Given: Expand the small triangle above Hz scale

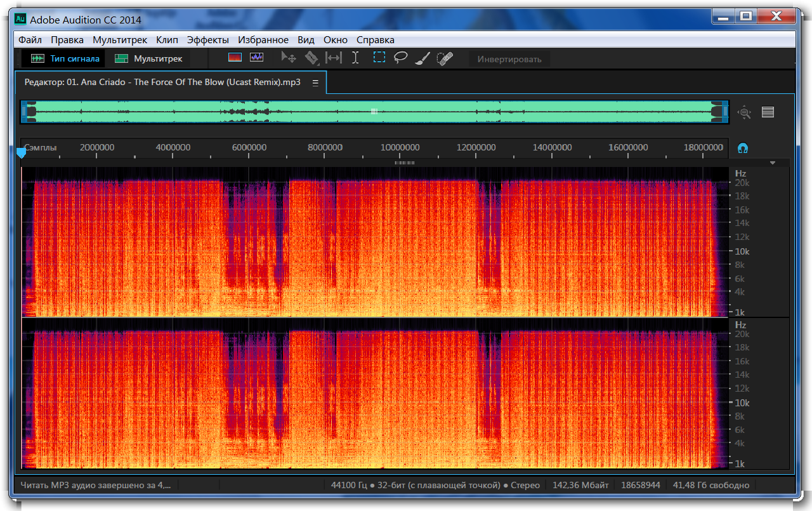Looking at the screenshot, I should click(x=773, y=163).
